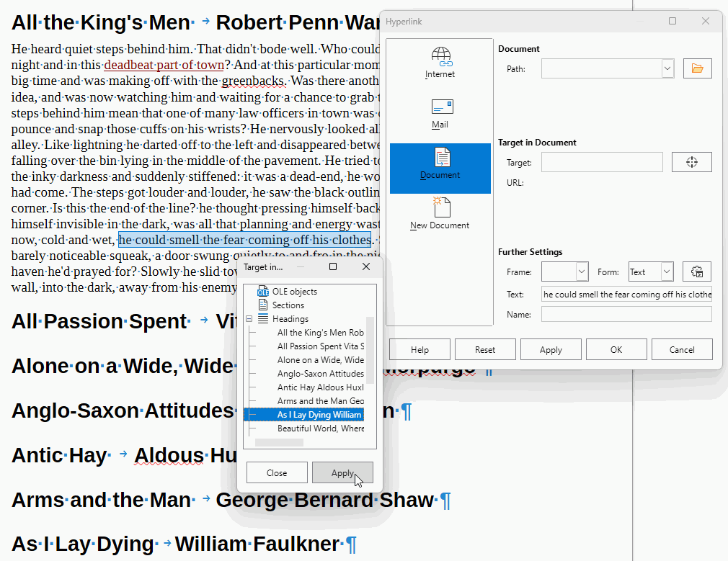Maximize the Hyperlink dialog
Screen dimensions: 728x561
click(x=672, y=21)
